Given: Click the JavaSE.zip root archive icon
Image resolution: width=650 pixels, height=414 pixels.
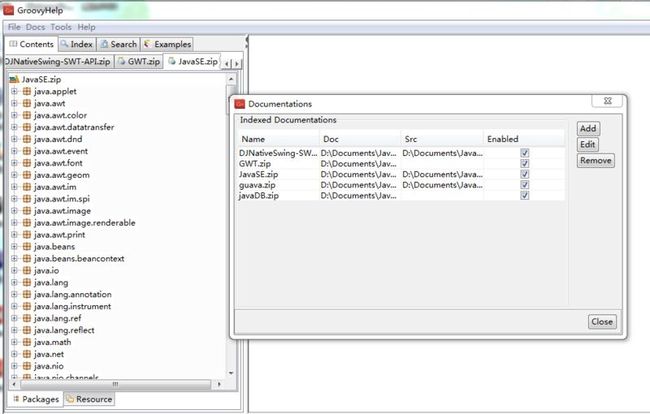Looking at the screenshot, I should 15,79.
